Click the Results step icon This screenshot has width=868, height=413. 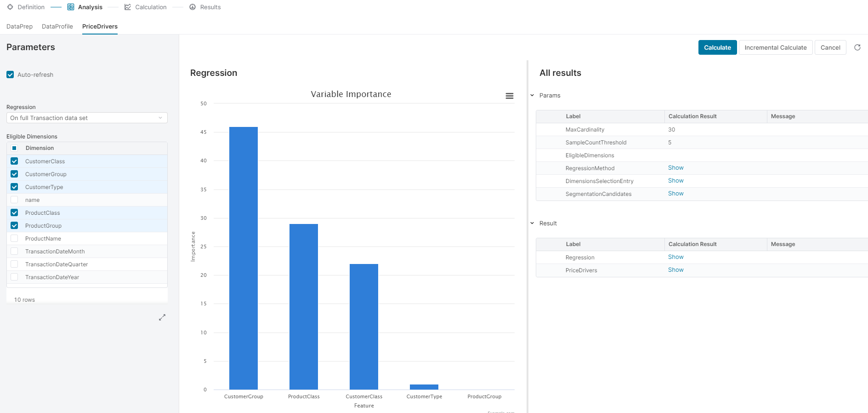(x=193, y=7)
